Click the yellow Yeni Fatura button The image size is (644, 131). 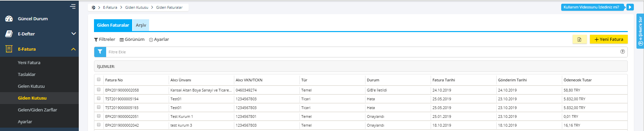(609, 40)
